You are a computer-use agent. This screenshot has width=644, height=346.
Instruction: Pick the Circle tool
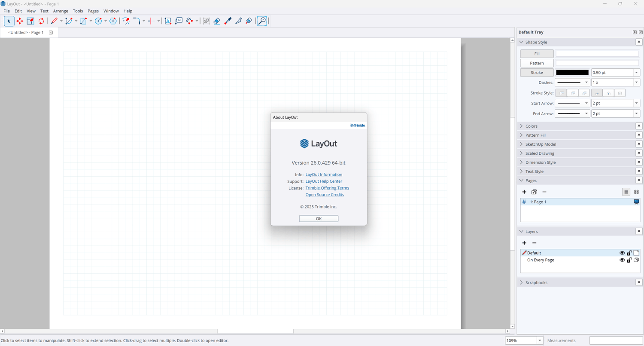[98, 21]
